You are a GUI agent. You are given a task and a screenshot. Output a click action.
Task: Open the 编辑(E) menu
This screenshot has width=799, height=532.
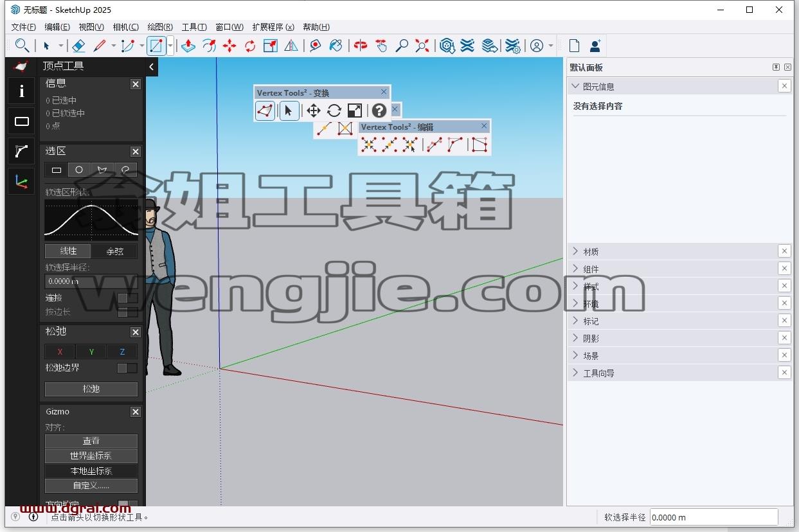57,27
